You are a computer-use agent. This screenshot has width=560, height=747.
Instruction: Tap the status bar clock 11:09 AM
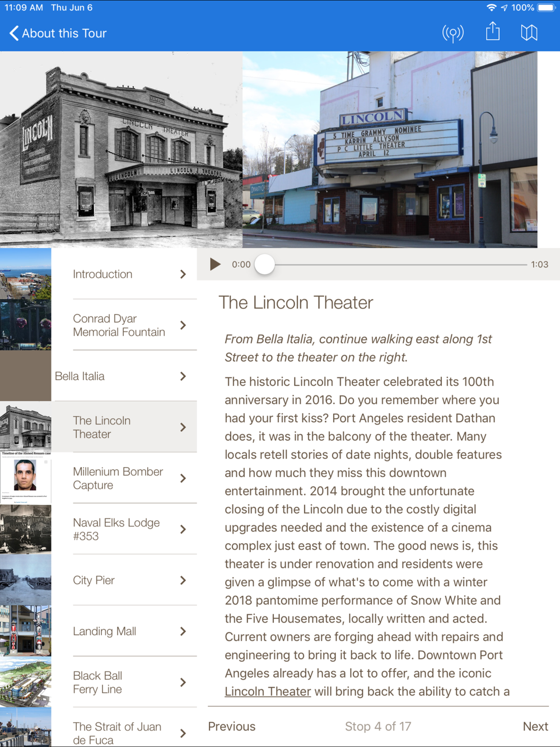pos(24,8)
